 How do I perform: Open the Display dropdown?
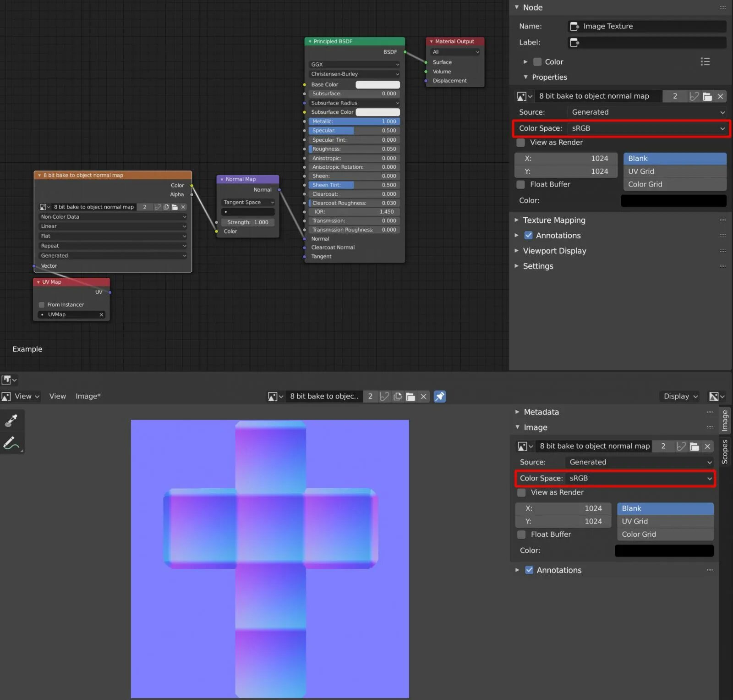(x=680, y=397)
